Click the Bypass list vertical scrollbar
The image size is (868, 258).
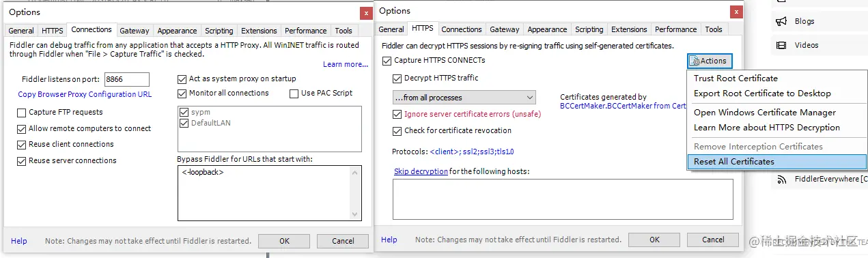click(x=356, y=193)
